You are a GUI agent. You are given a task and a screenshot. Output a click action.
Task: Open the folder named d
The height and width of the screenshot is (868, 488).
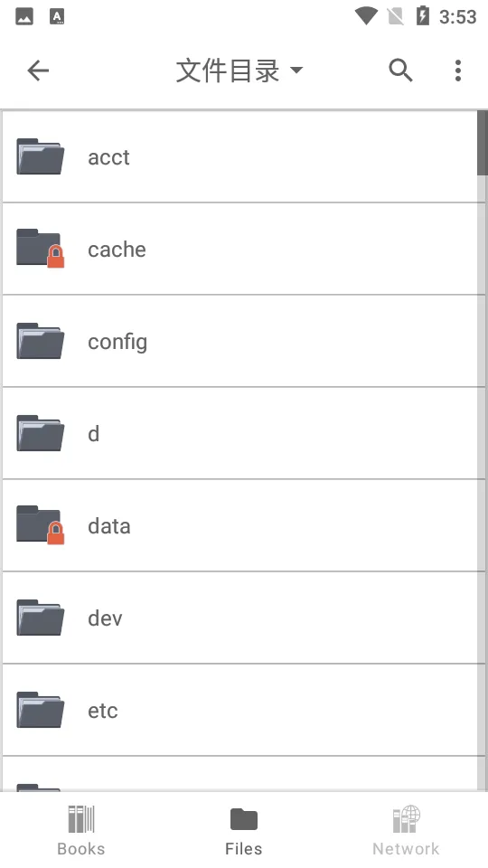[239, 433]
